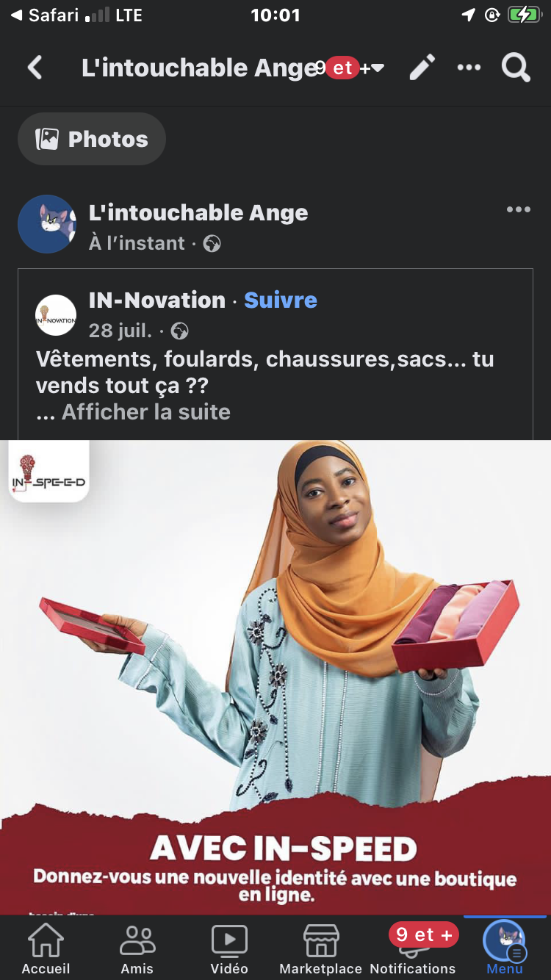Tap the search magnifier icon
Screen dimensions: 551x980
(x=516, y=68)
